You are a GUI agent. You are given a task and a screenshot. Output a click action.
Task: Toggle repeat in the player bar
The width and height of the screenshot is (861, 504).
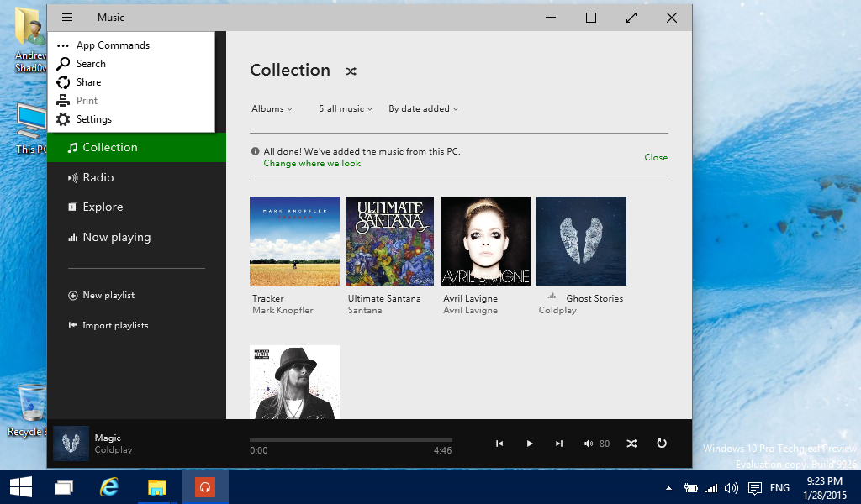(662, 444)
